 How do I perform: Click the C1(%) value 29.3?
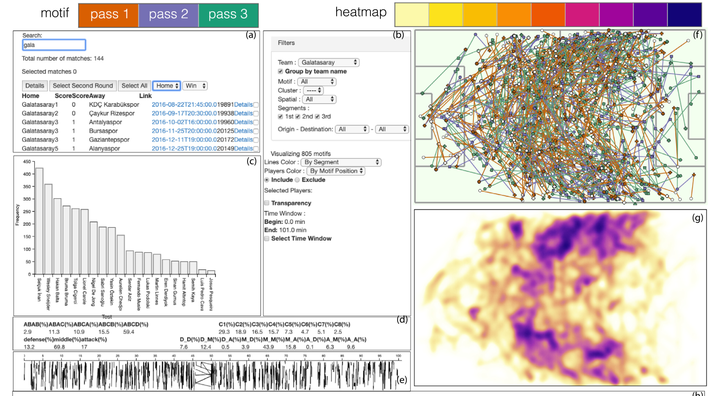point(224,332)
